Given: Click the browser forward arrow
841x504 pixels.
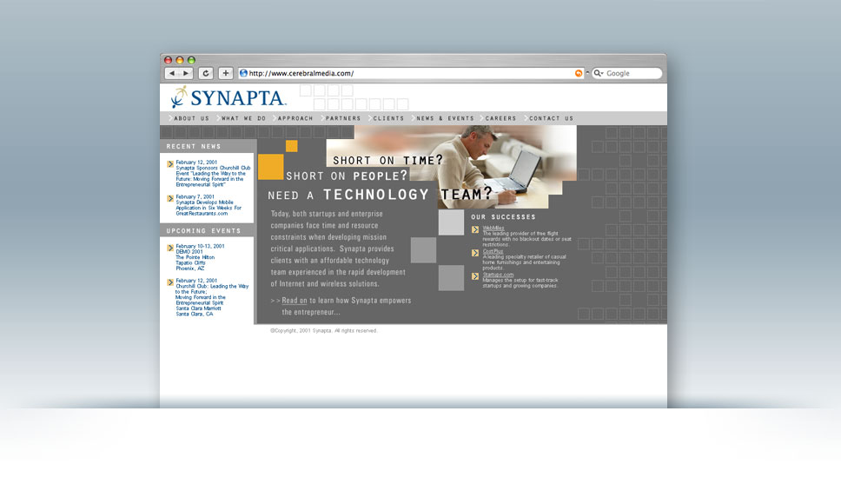Looking at the screenshot, I should (x=186, y=74).
